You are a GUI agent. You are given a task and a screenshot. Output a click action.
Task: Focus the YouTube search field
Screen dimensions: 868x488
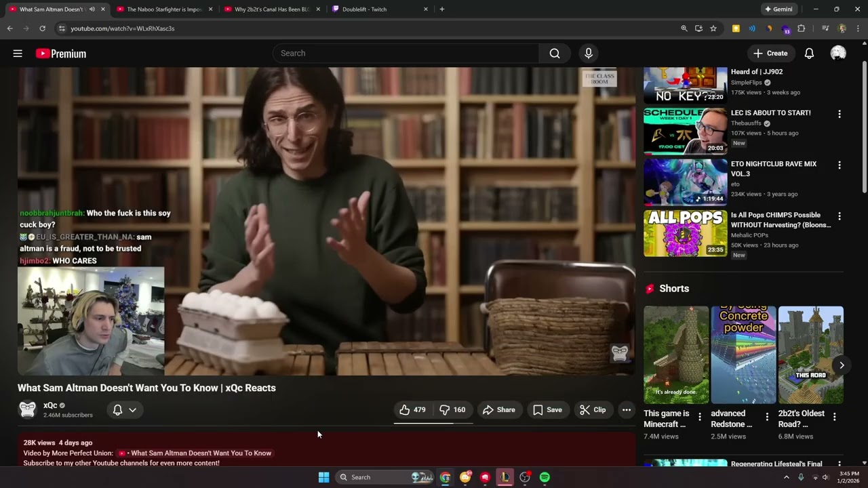click(406, 54)
